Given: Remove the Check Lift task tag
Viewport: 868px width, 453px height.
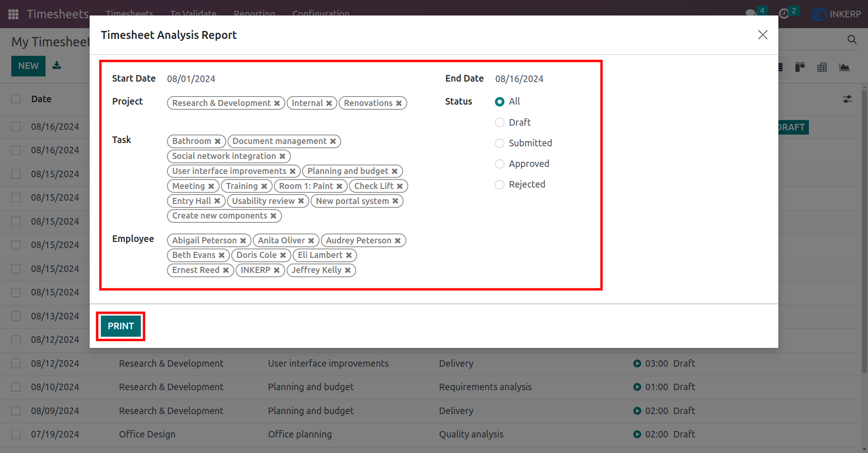Looking at the screenshot, I should [400, 186].
